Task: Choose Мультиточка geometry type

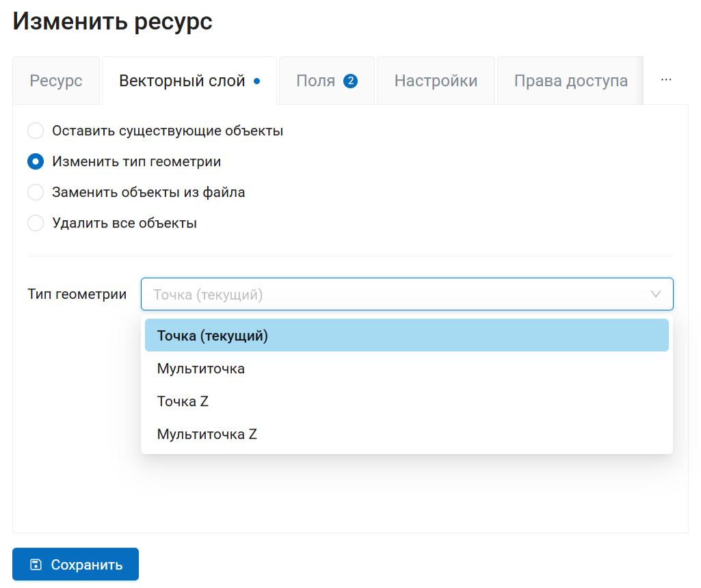Action: 407,369
